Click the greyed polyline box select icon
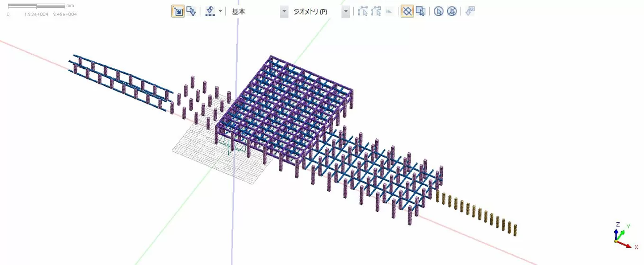This screenshot has height=265, width=644. (x=376, y=12)
